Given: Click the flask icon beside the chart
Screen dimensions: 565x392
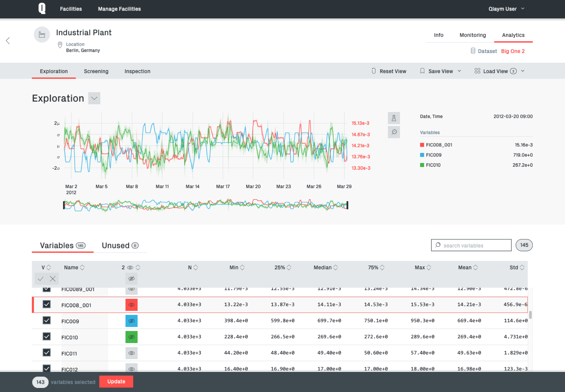Looking at the screenshot, I should coord(394,118).
